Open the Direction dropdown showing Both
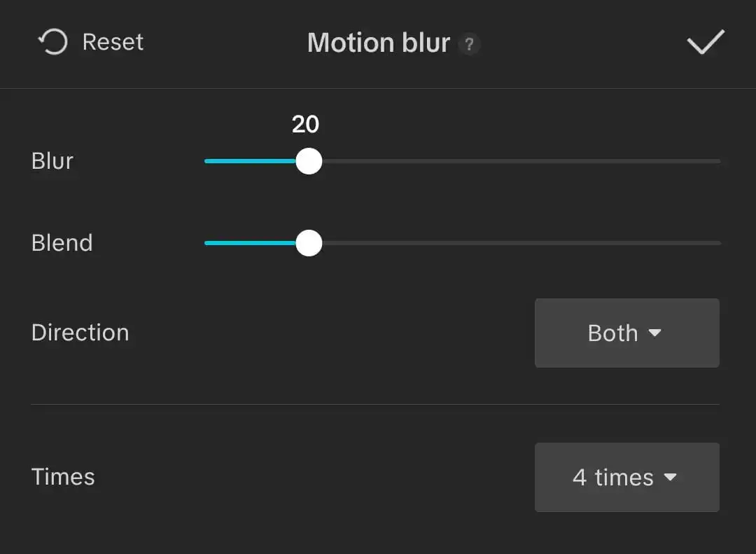This screenshot has width=756, height=554. click(x=626, y=333)
